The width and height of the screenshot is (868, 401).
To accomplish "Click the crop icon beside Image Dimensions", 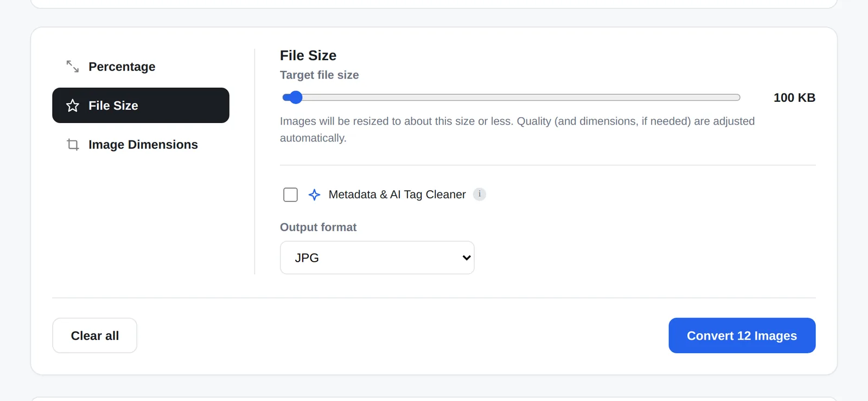I will click(x=73, y=145).
